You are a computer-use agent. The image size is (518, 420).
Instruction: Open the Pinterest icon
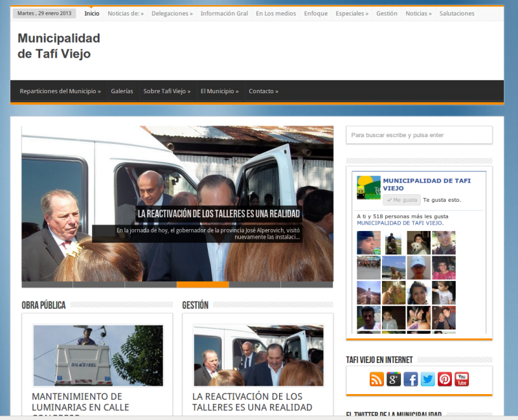coord(445,379)
